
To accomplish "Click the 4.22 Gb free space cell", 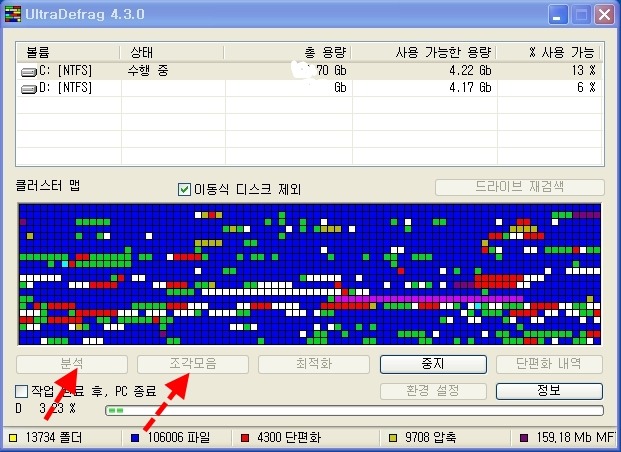I will tap(470, 71).
